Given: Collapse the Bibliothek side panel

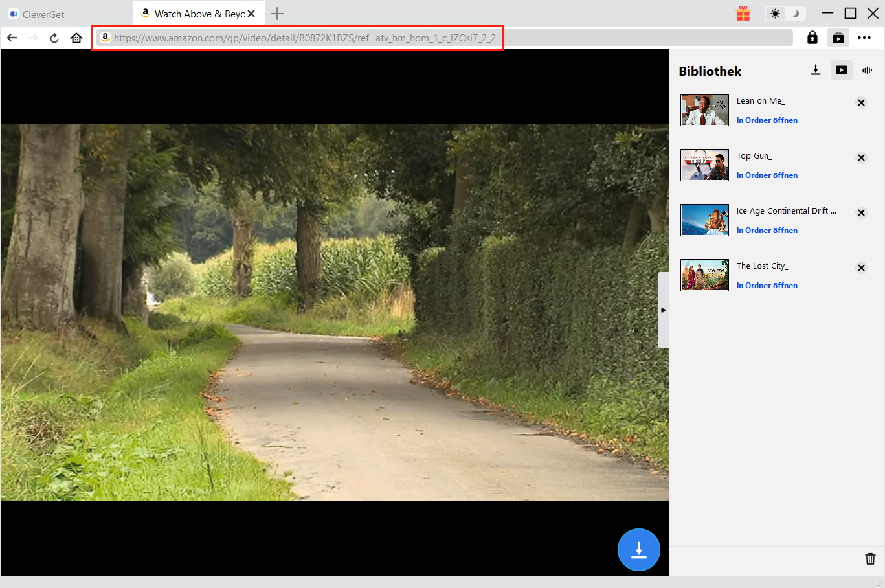Looking at the screenshot, I should pyautogui.click(x=663, y=310).
